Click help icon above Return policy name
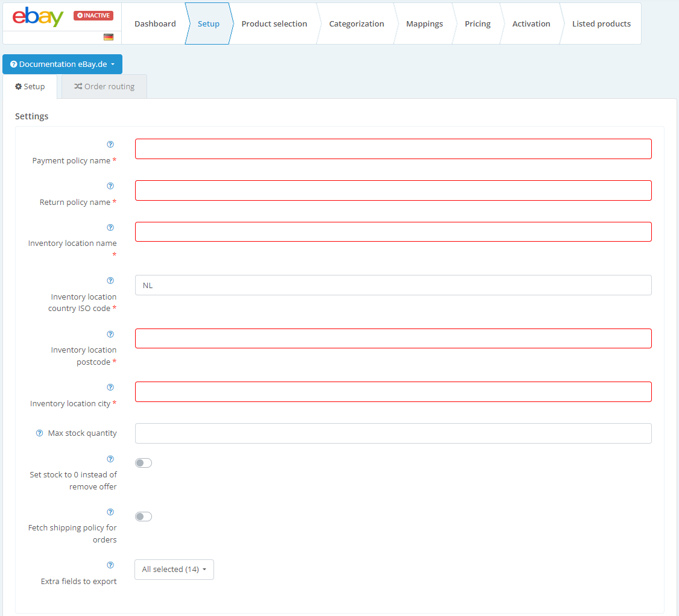 (110, 186)
